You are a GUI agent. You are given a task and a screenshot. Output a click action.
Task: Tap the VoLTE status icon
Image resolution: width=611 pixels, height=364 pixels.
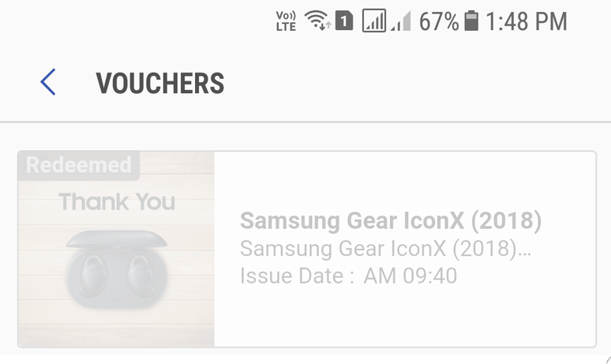click(x=286, y=21)
